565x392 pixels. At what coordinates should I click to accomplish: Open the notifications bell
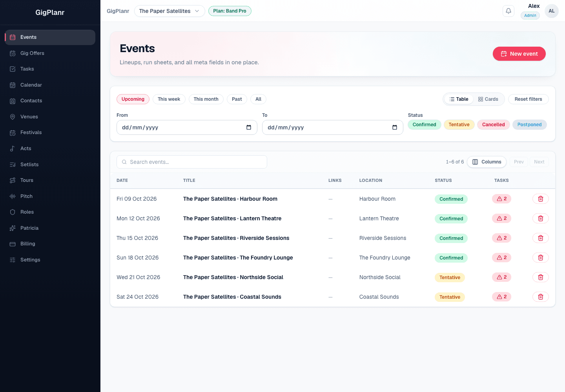508,11
